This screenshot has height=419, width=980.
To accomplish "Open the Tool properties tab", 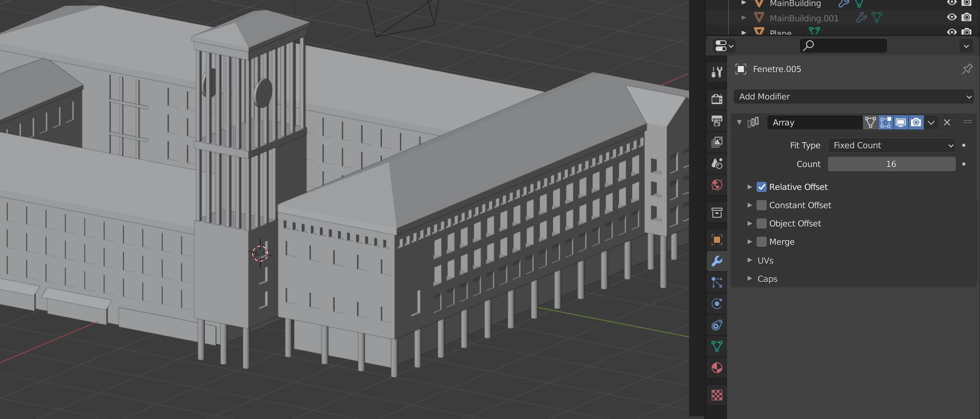I will click(717, 72).
